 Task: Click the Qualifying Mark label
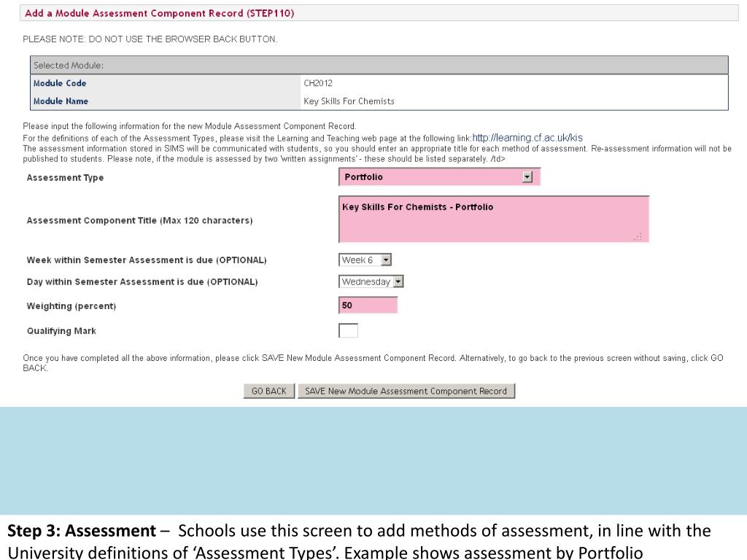tap(61, 330)
